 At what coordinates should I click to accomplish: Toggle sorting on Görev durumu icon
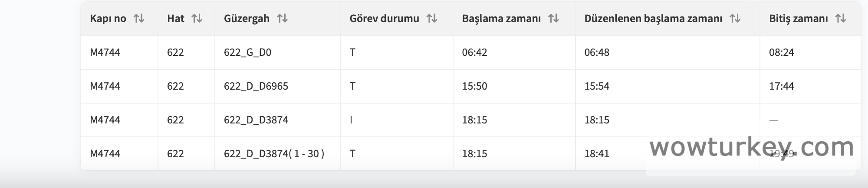tap(432, 19)
